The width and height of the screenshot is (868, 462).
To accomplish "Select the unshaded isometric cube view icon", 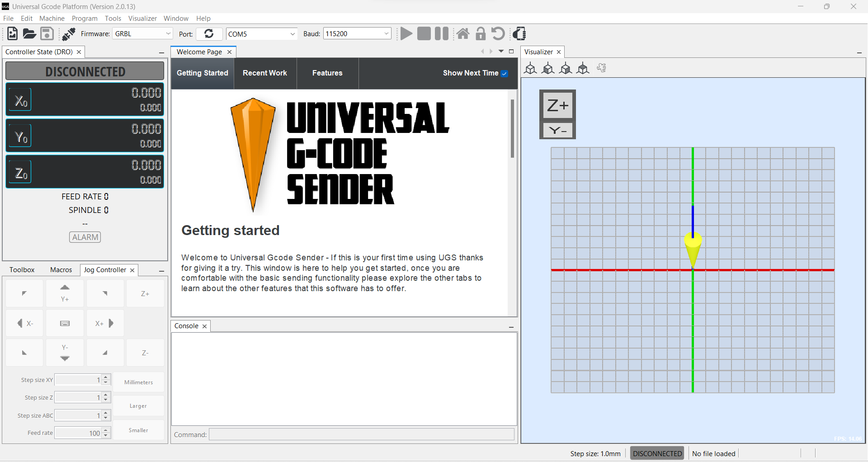I will point(530,68).
